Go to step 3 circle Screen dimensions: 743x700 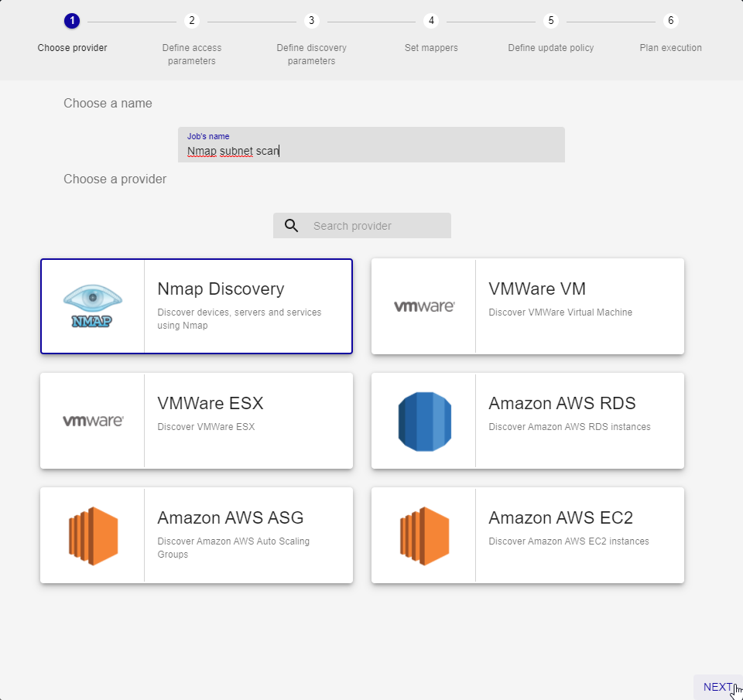point(311,21)
